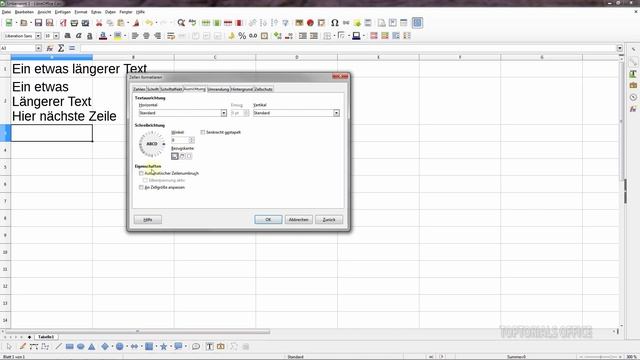Open the Format menu
Screen dimensions: 640x360
pyautogui.click(x=81, y=12)
